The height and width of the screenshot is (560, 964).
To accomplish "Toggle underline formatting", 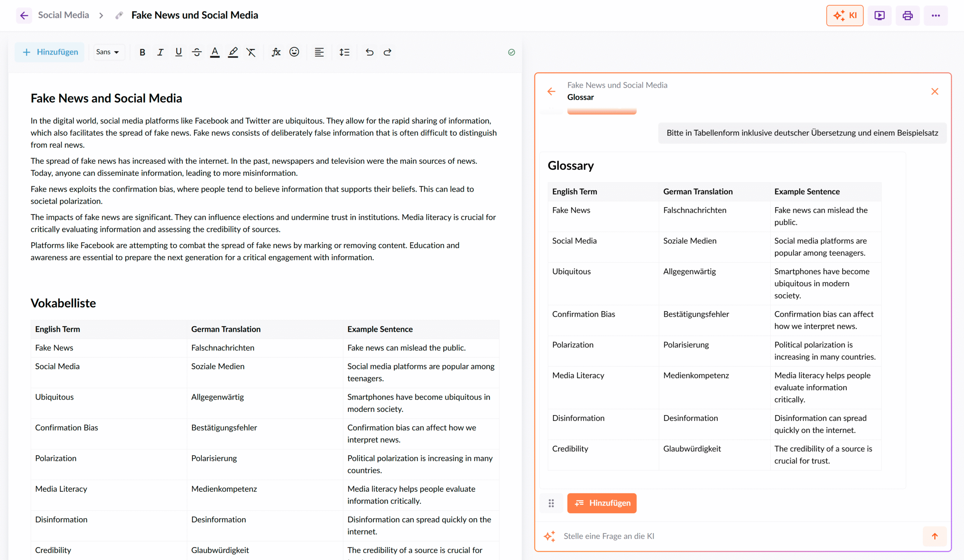I will tap(178, 52).
